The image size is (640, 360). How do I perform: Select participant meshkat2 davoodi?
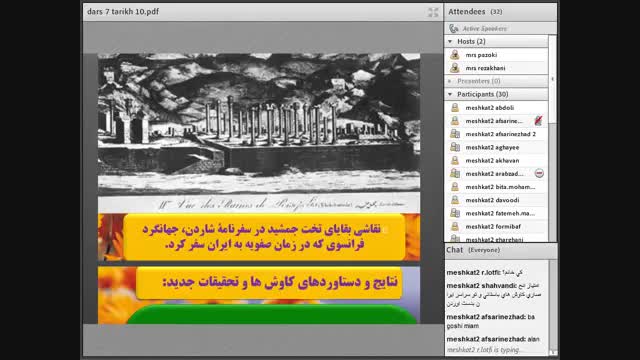pos(496,200)
